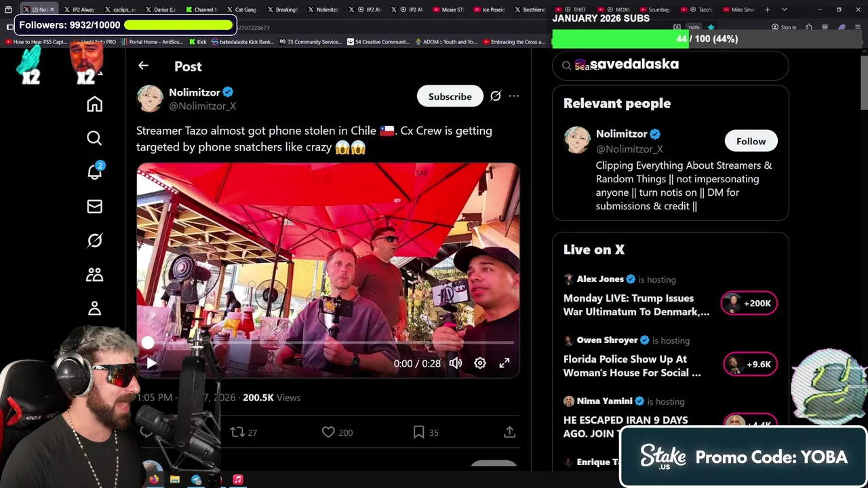This screenshot has width=868, height=488.
Task: Open Communities icon in sidebar
Action: point(94,274)
